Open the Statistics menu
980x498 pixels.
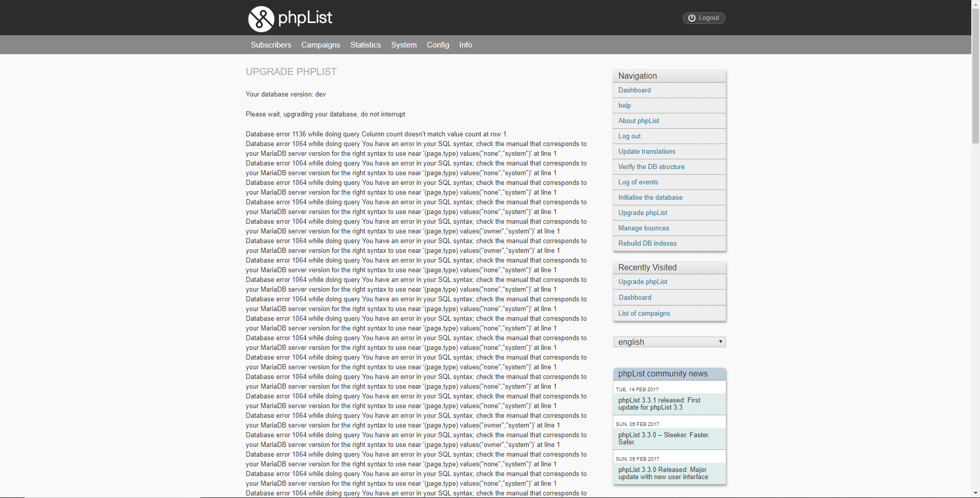[365, 45]
